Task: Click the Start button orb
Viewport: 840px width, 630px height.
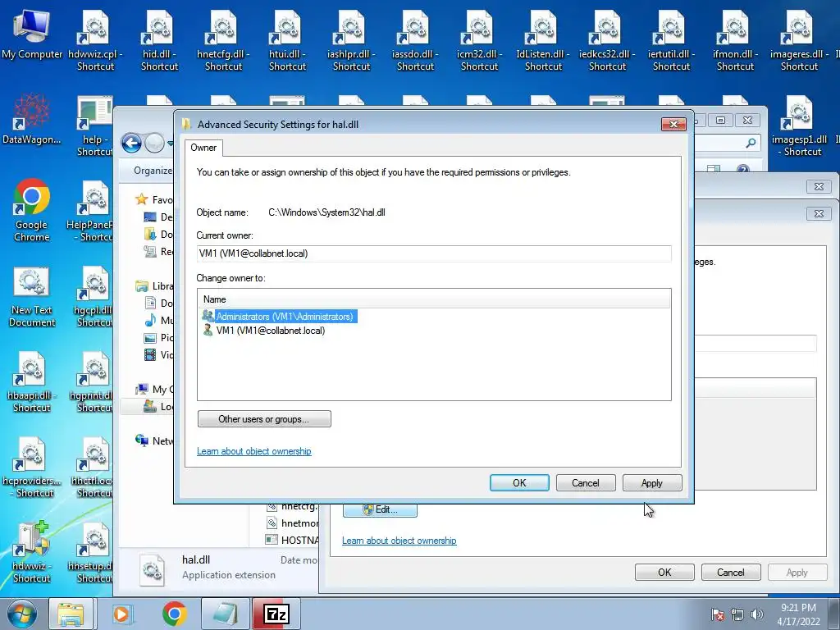Action: [22, 614]
